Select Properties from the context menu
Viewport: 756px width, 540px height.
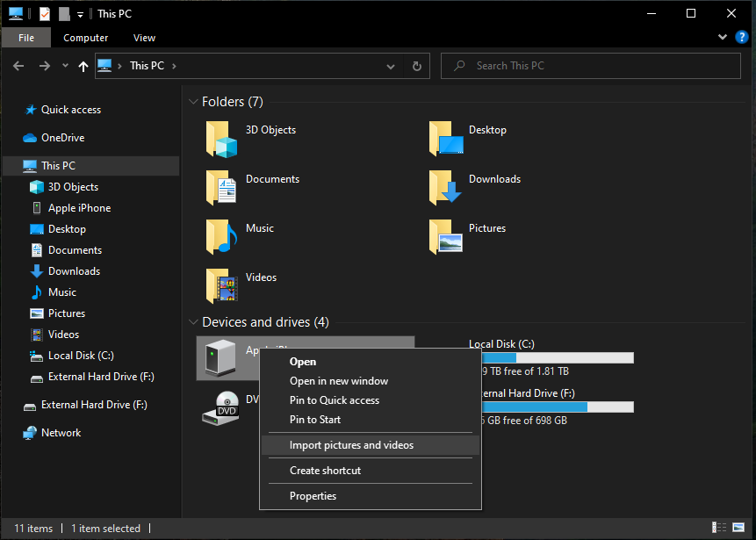tap(313, 496)
